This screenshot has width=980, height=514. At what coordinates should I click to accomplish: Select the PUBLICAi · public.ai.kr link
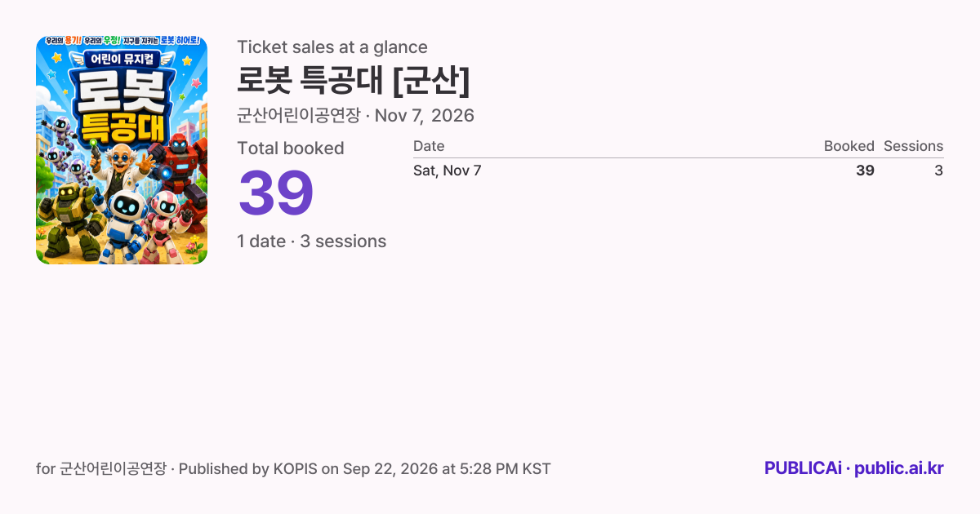(853, 468)
